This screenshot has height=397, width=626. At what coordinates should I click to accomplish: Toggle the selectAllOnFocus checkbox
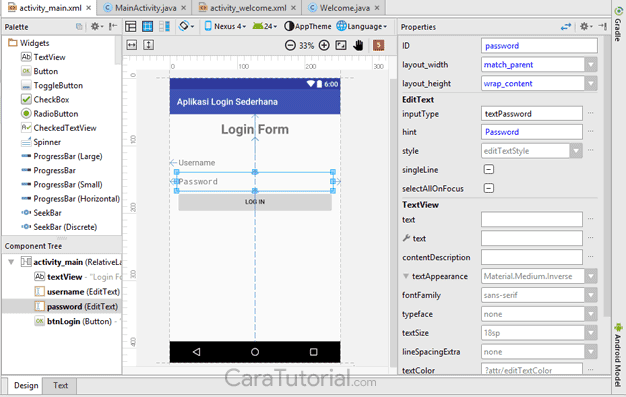click(x=489, y=188)
